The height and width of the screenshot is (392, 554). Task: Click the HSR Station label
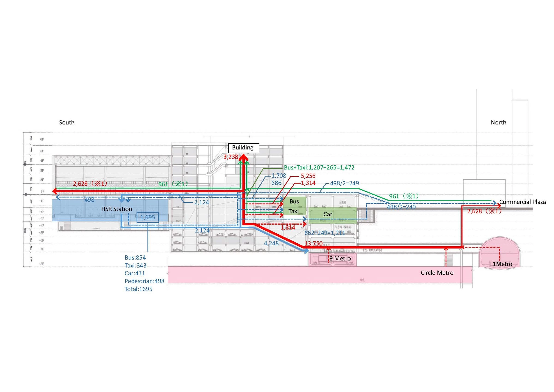pyautogui.click(x=117, y=209)
